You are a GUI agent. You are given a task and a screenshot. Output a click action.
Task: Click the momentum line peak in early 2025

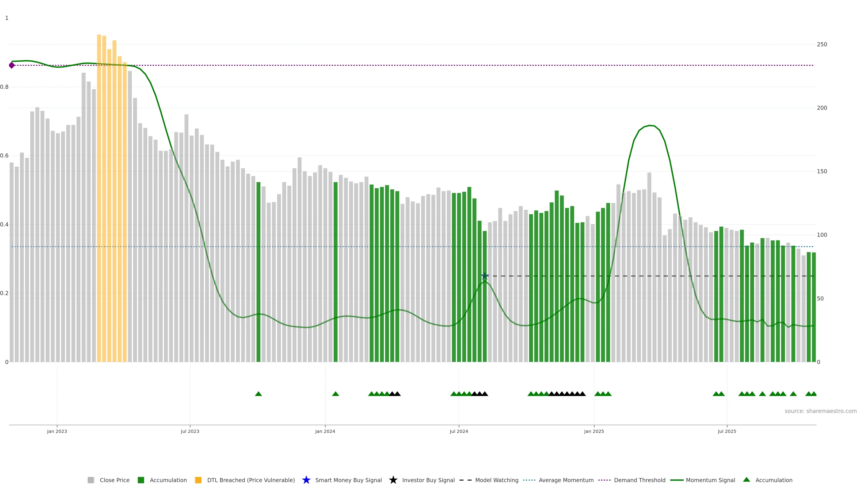click(650, 126)
